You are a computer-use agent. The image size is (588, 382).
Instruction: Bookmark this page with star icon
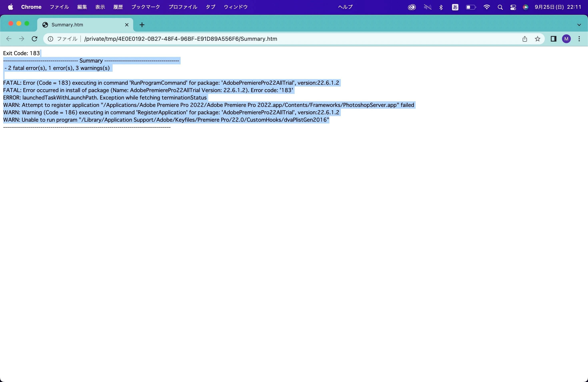click(x=537, y=39)
